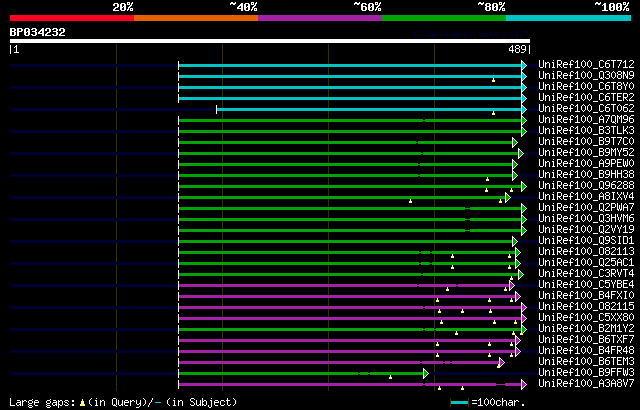The height and width of the screenshot is (410, 640).
Task: Open the UniRef100_C6TER2 entry
Action: (586, 97)
